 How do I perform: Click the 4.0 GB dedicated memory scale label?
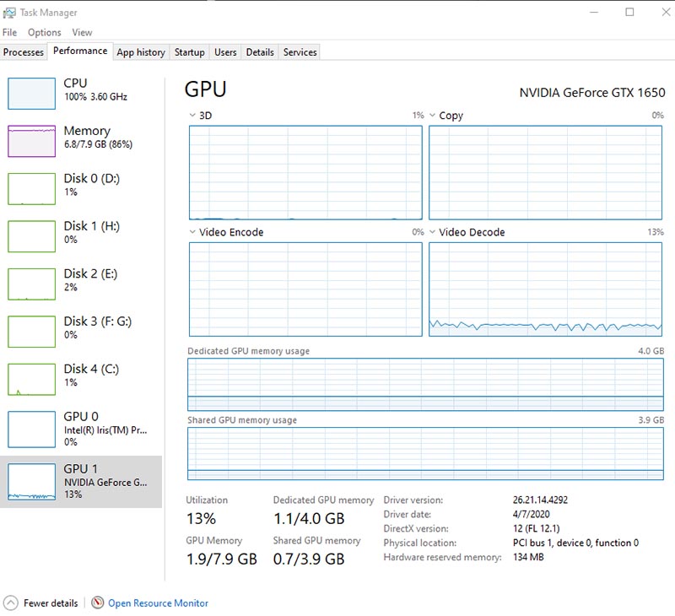point(651,351)
